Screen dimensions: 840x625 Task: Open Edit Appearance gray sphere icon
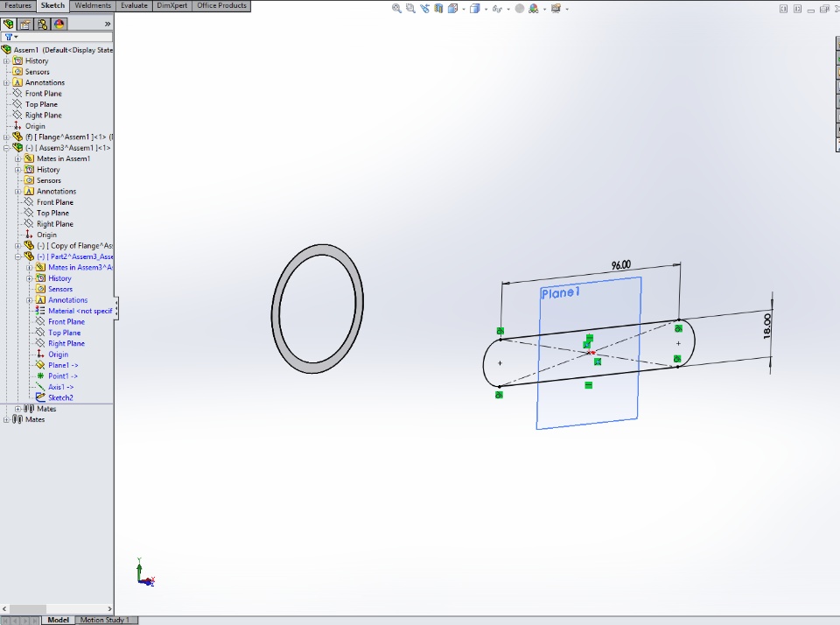pyautogui.click(x=519, y=9)
